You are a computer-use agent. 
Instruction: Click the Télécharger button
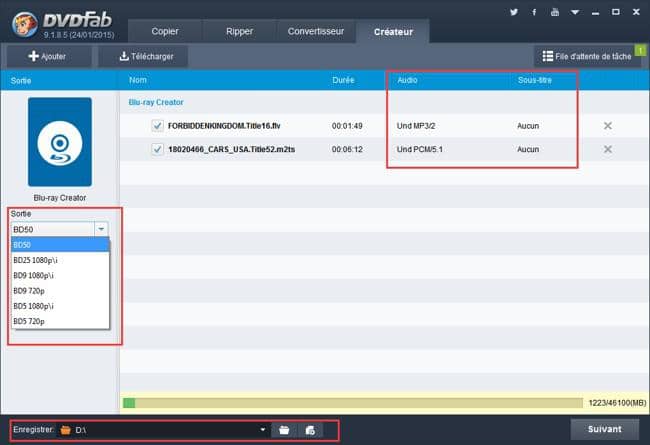point(143,56)
